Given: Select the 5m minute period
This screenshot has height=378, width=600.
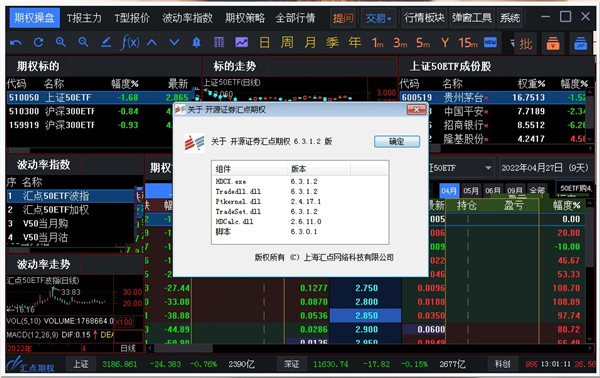Looking at the screenshot, I should [422, 43].
